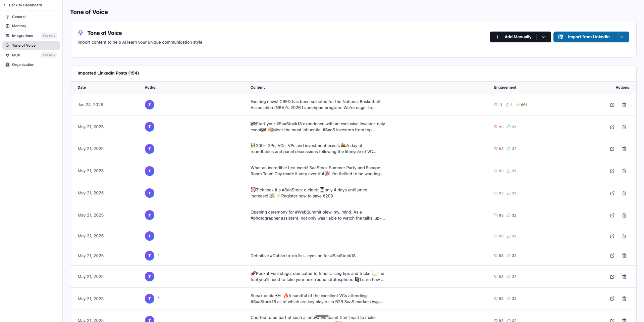Open MCP settings section
Viewport: 644px width, 322px height.
31,55
